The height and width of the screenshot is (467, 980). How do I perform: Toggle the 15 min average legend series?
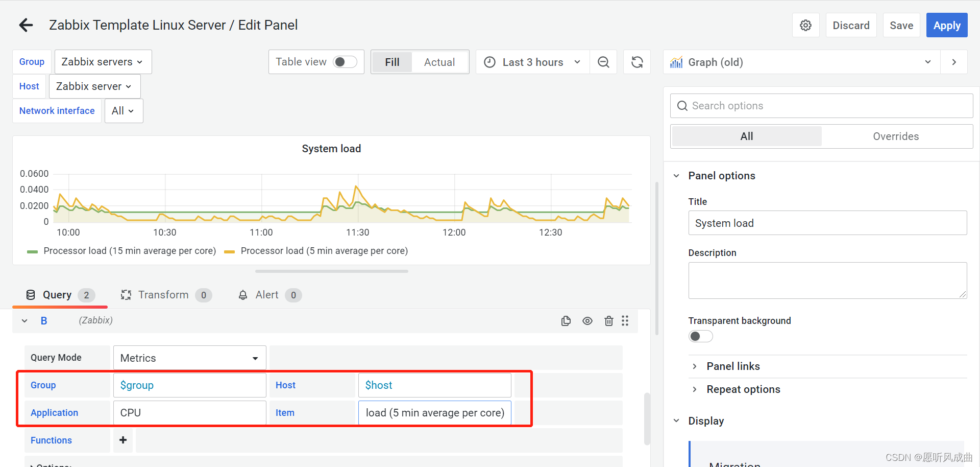coord(130,251)
